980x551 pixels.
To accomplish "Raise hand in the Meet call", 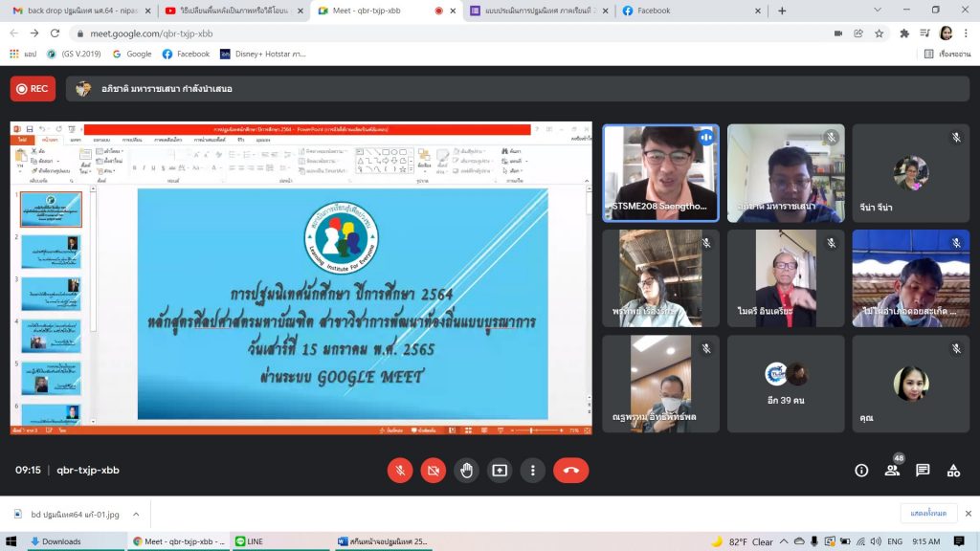I will 466,470.
